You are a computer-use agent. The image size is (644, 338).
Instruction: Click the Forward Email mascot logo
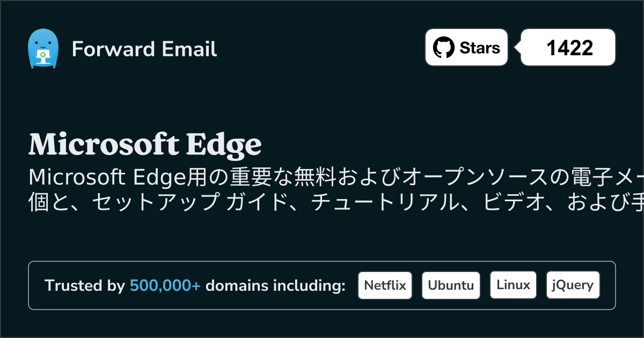(x=42, y=49)
